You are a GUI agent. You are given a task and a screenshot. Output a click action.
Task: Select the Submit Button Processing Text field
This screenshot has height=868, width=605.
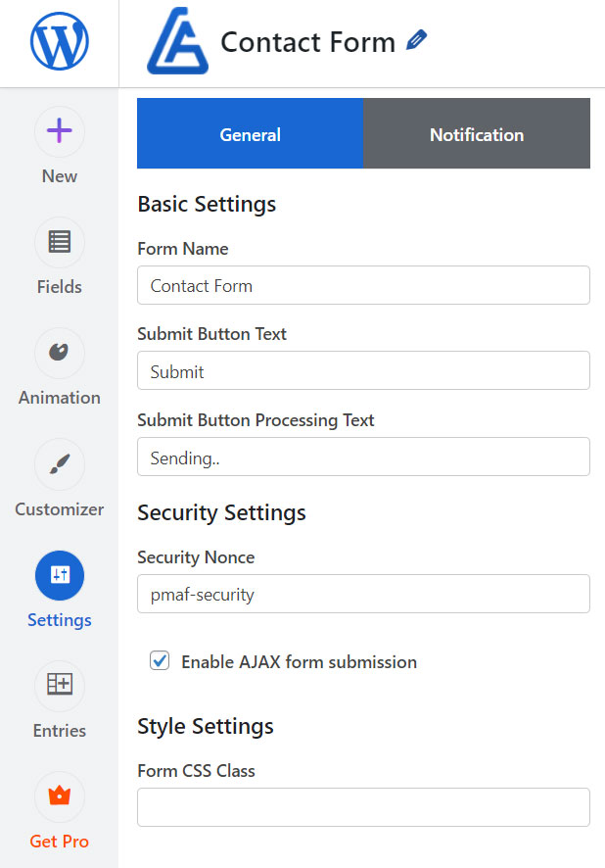click(363, 457)
